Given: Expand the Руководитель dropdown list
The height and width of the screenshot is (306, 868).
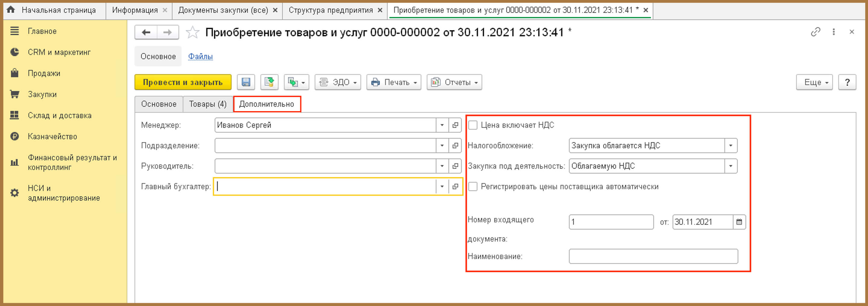Looking at the screenshot, I should pos(442,166).
